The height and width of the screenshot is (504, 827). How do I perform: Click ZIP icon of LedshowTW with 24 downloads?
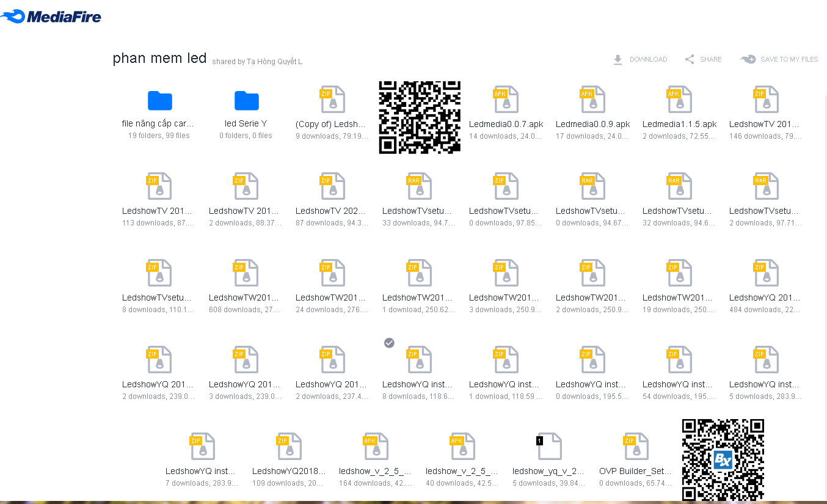click(x=333, y=272)
